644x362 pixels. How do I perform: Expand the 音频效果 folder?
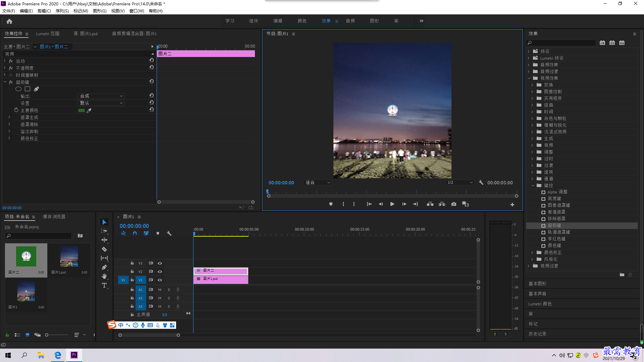529,65
